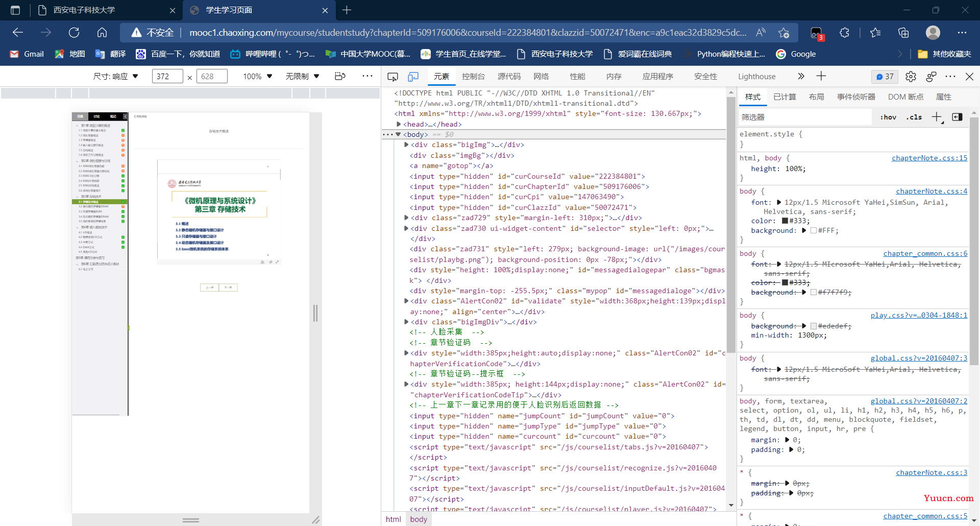Open the browser settings and more menu
Screen dimensions: 980x526
pos(962,33)
